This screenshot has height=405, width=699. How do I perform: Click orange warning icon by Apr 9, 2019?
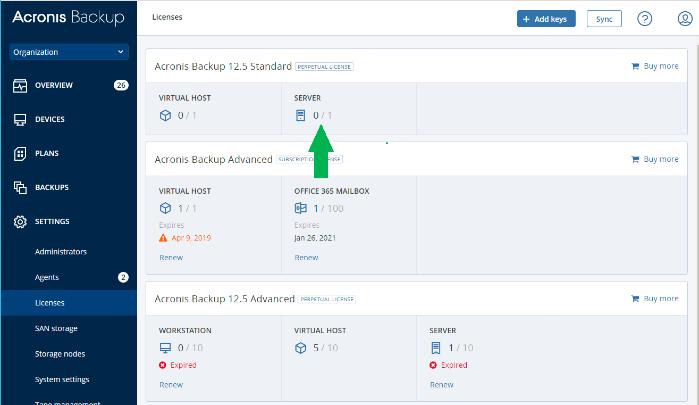point(163,238)
